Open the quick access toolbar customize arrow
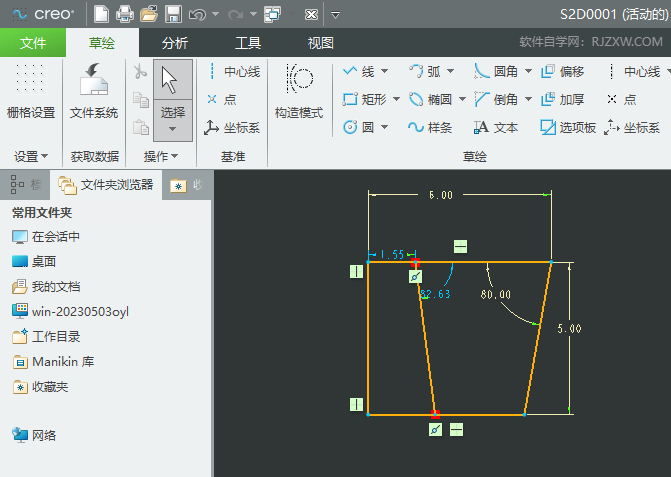Image resolution: width=671 pixels, height=477 pixels. click(x=336, y=15)
